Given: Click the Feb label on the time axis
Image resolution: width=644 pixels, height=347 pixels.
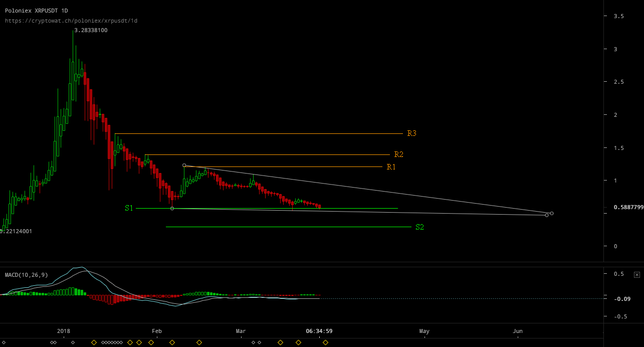Looking at the screenshot, I should point(157,331).
